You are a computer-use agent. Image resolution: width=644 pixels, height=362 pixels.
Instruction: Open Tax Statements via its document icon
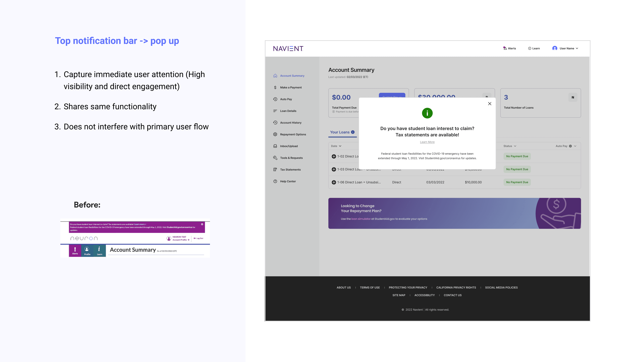(275, 170)
